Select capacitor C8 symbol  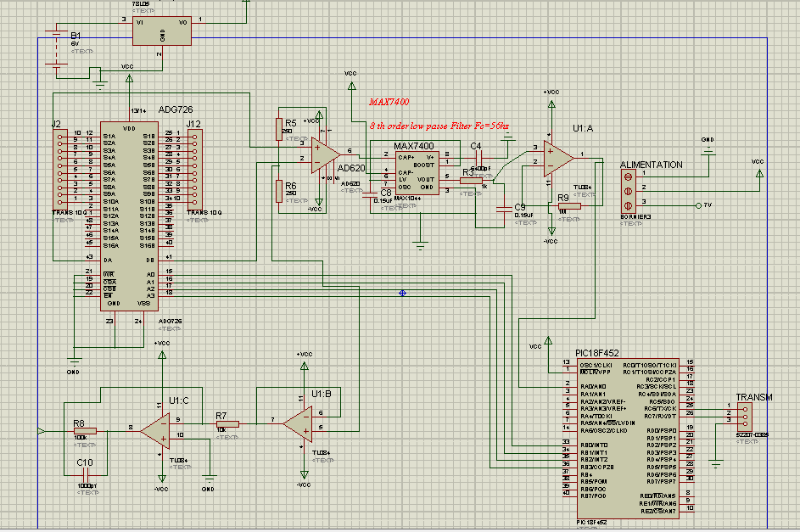pyautogui.click(x=369, y=195)
